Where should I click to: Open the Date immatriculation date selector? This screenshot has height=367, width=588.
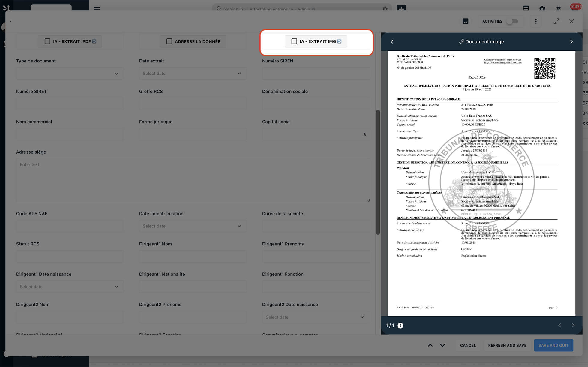point(193,226)
